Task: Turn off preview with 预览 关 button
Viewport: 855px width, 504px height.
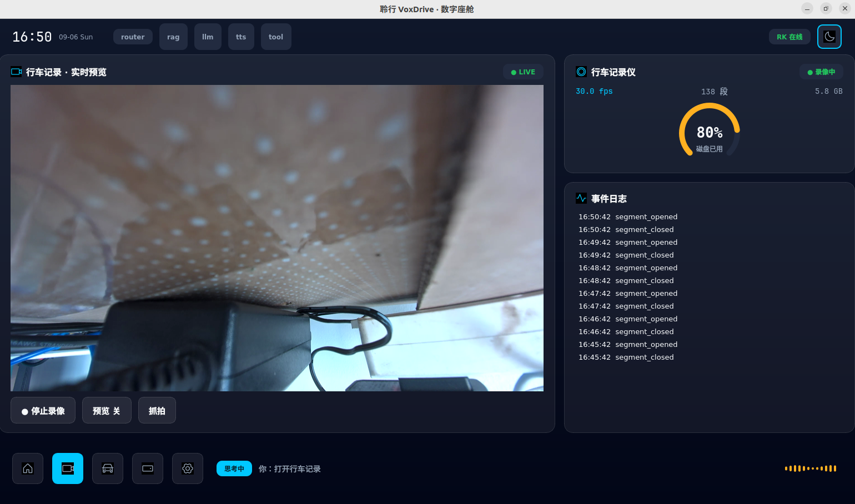Action: point(107,411)
